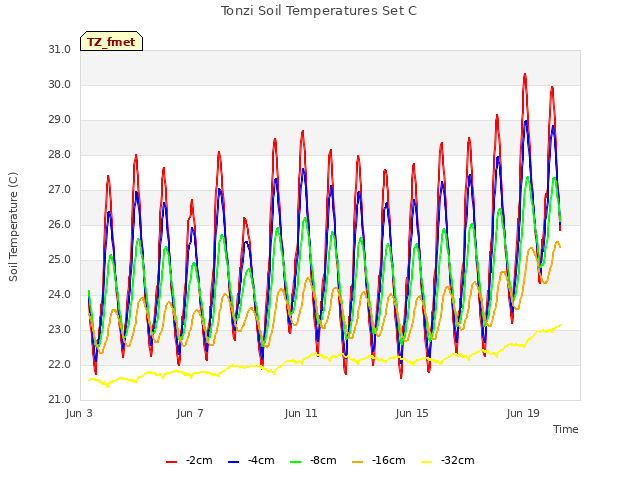Click the TZ_fmet label badge
Screen dimensions: 640x480
pyautogui.click(x=111, y=41)
